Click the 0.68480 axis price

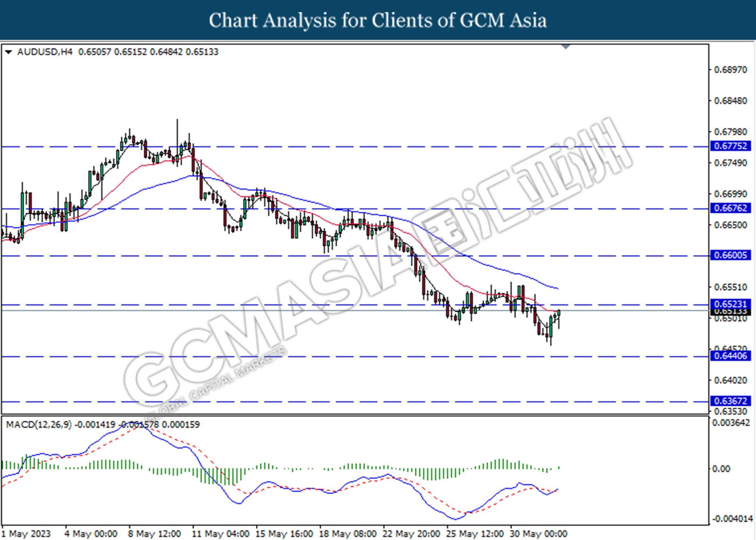pos(730,101)
